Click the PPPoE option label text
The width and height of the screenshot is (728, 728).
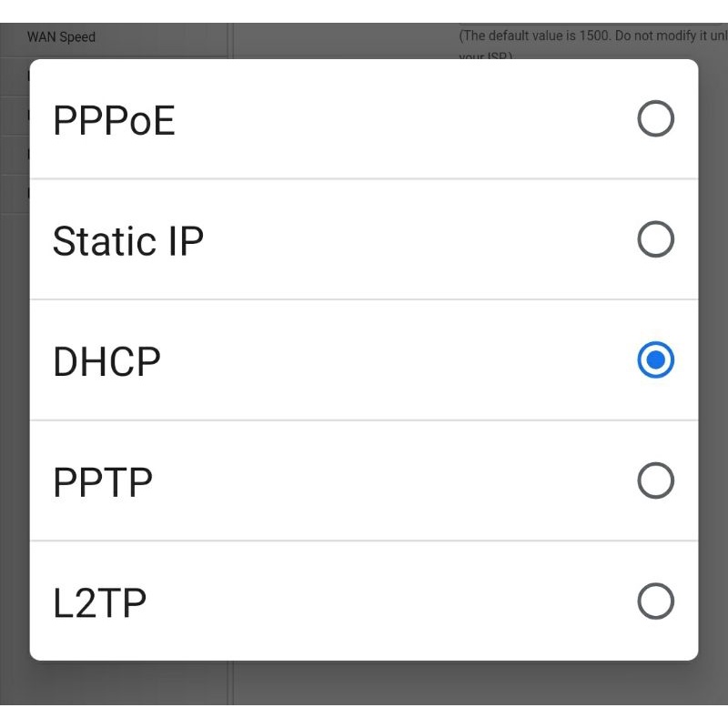tap(114, 121)
